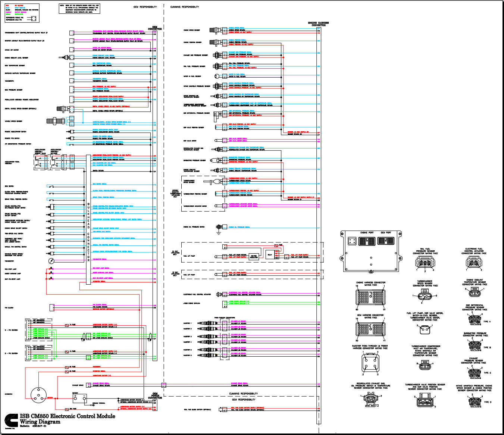Click the four-pin power socket on the ECM drawing
Screen dimensions: 504x435
[x=352, y=241]
